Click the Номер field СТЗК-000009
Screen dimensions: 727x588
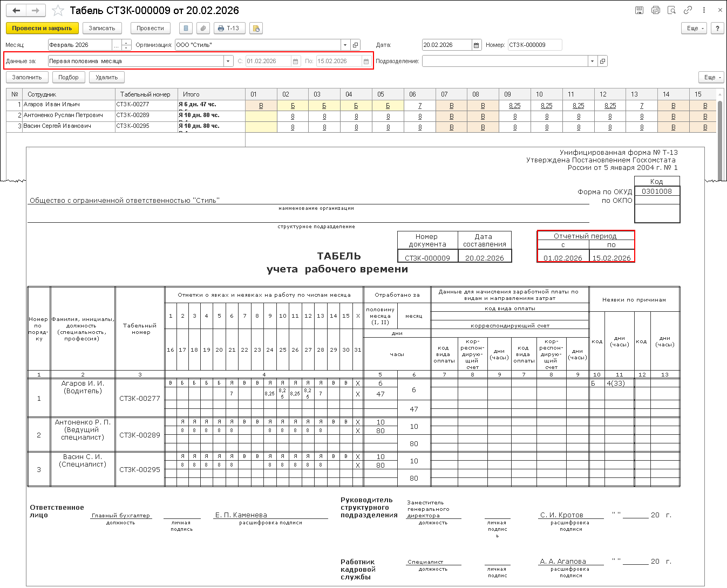click(x=534, y=45)
